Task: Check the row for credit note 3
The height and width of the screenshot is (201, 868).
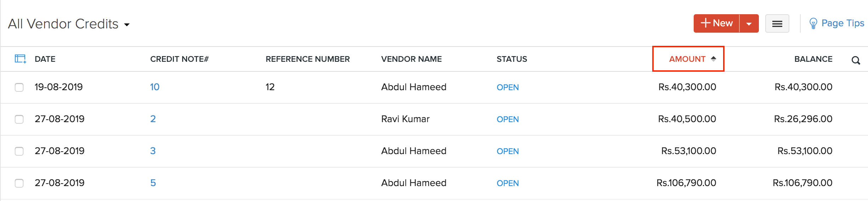Action: [x=19, y=151]
